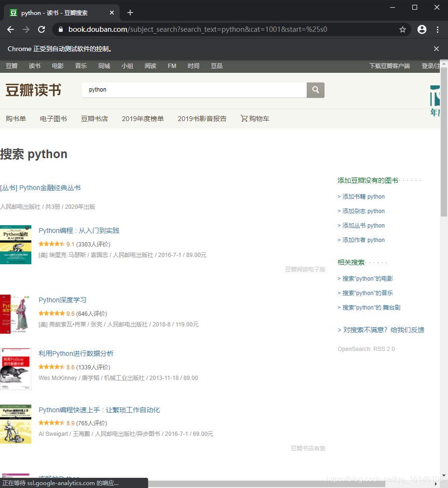The width and height of the screenshot is (448, 488).
Task: Open 同城 in top navigation
Action: (104, 66)
